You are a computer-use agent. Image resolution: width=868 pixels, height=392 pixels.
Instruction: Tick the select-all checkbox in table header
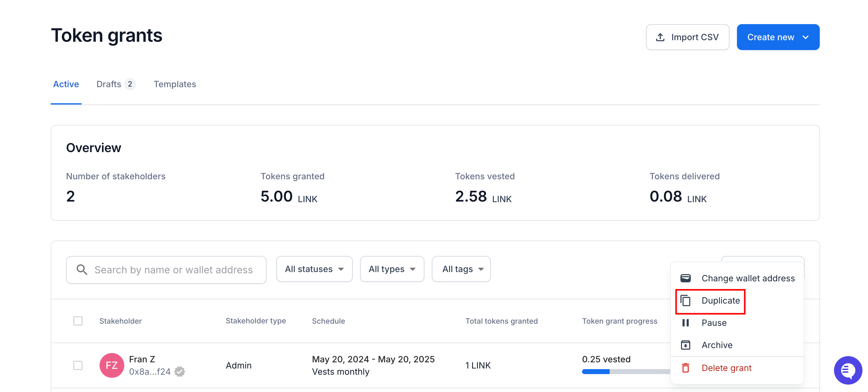click(78, 321)
